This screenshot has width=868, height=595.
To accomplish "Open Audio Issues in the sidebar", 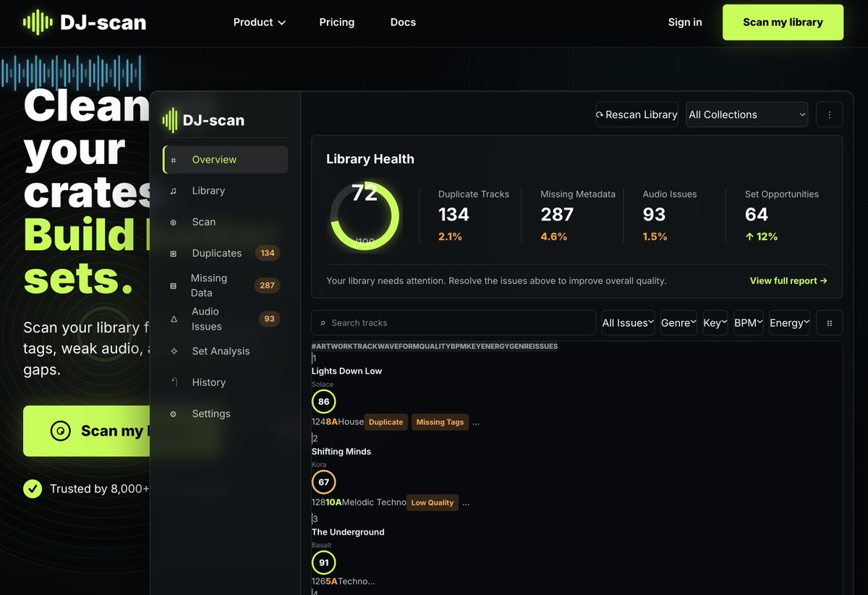I will click(225, 319).
